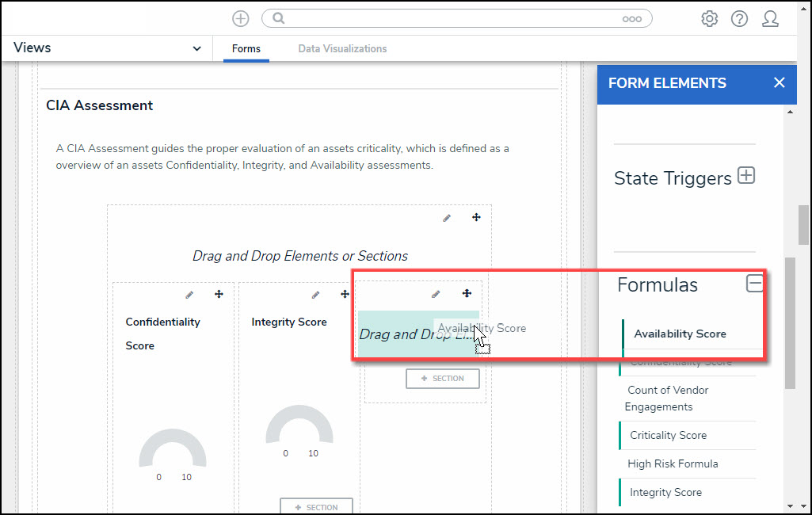Click Section button under Integrity Score
Image resolution: width=812 pixels, height=515 pixels.
pos(316,507)
